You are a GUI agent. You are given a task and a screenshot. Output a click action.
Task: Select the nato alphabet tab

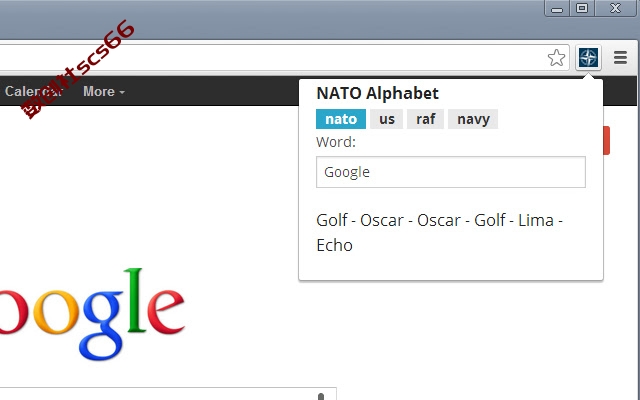click(x=341, y=119)
